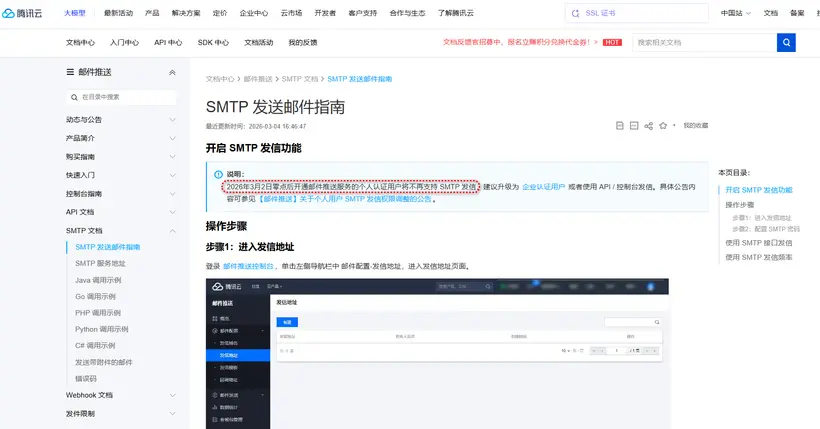Open the 文档中心 tab in sub-navigation
The image size is (820, 429).
tap(81, 42)
